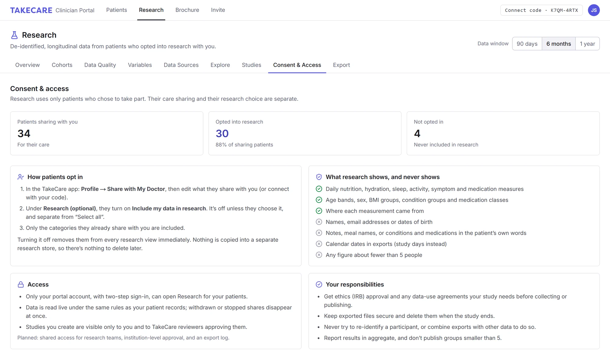Open the Patients nav item
Screen dimensions: 610x364
pyautogui.click(x=117, y=10)
